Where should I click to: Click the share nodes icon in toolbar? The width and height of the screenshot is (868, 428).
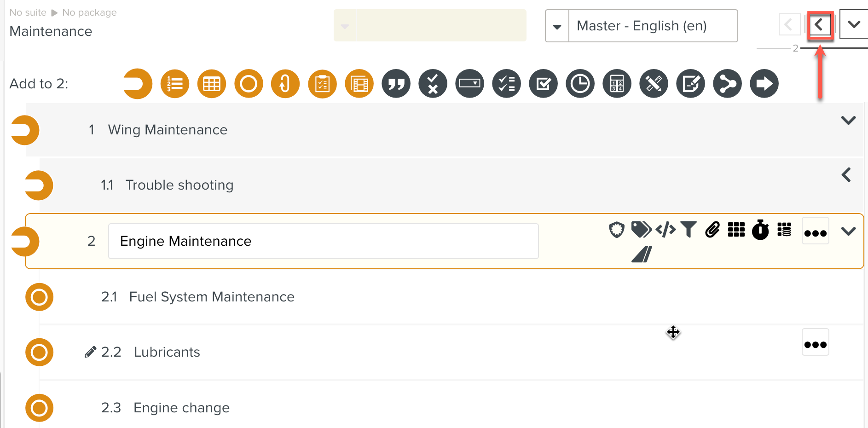click(x=727, y=84)
